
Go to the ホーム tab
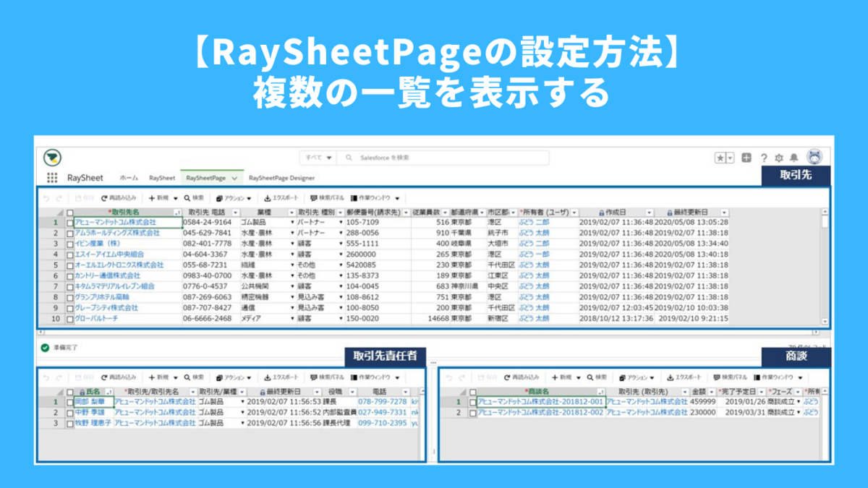click(x=129, y=177)
